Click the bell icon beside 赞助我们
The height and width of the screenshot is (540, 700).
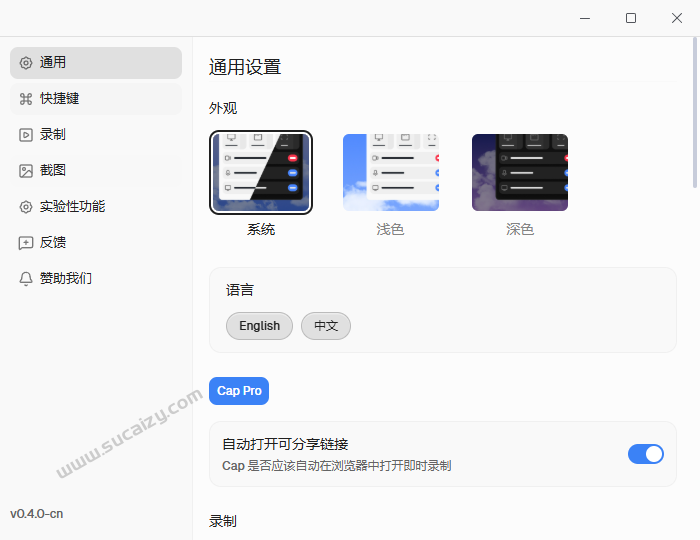pos(26,279)
